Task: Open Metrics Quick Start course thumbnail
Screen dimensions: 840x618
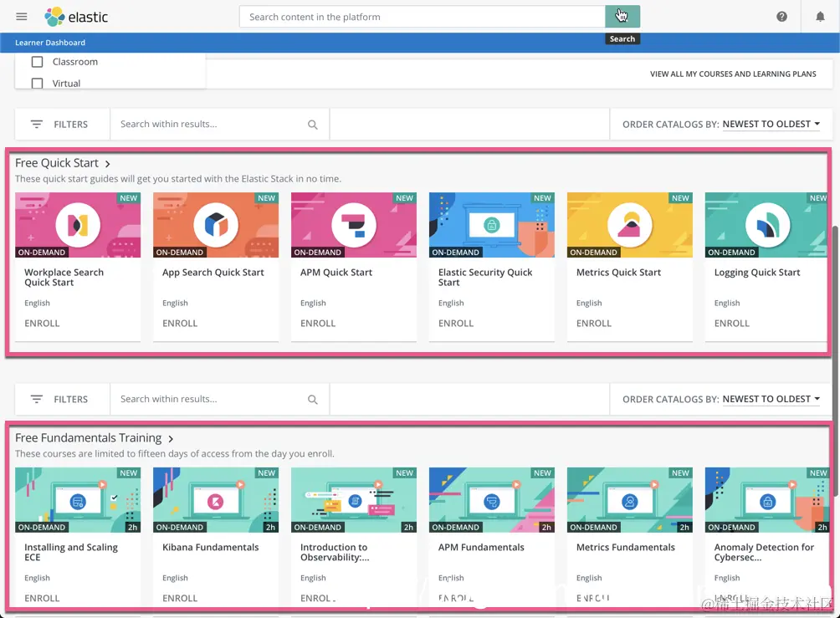Action: (629, 225)
